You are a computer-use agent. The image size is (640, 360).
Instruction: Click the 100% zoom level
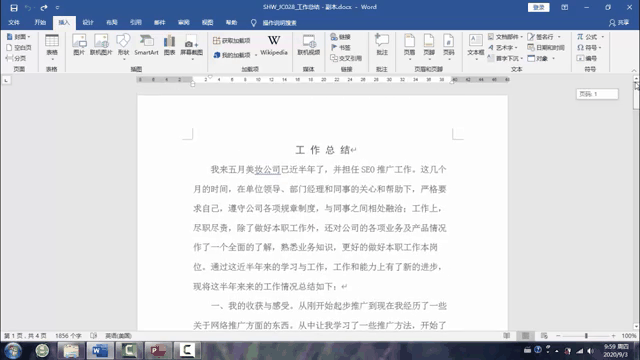point(629,336)
